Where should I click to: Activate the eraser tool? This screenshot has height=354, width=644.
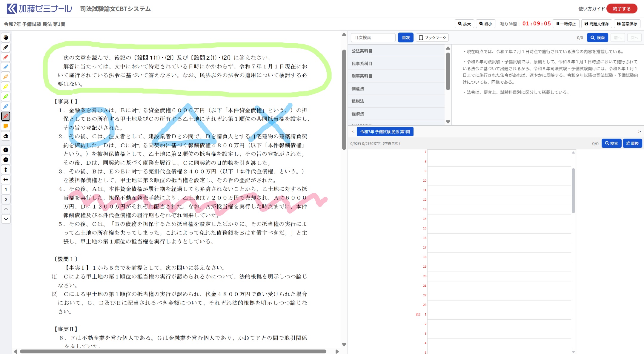(6, 136)
